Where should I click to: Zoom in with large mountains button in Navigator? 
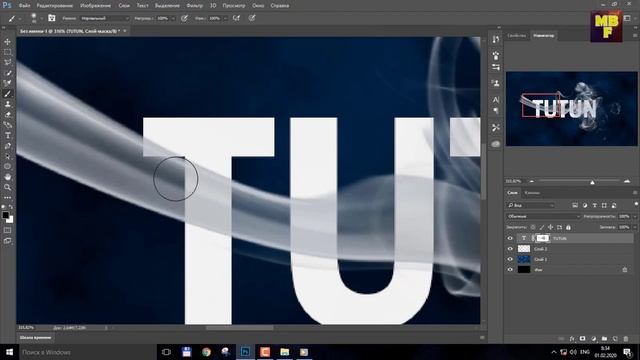(627, 181)
